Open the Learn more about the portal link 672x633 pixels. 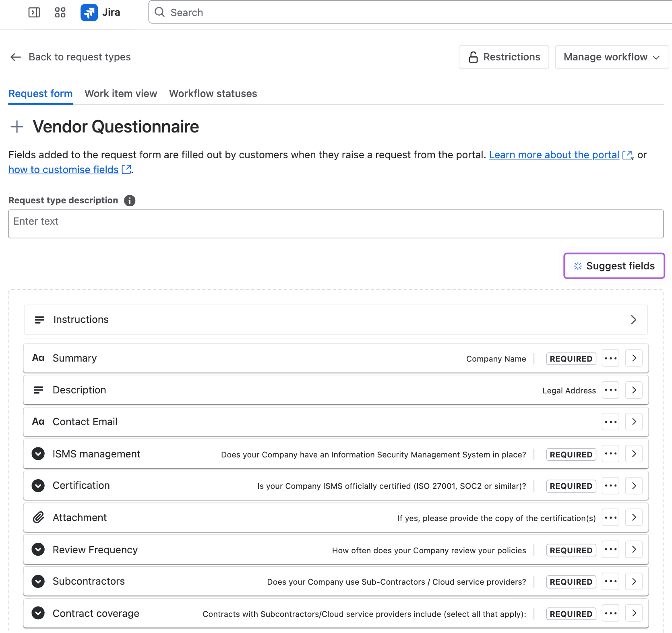pos(554,155)
